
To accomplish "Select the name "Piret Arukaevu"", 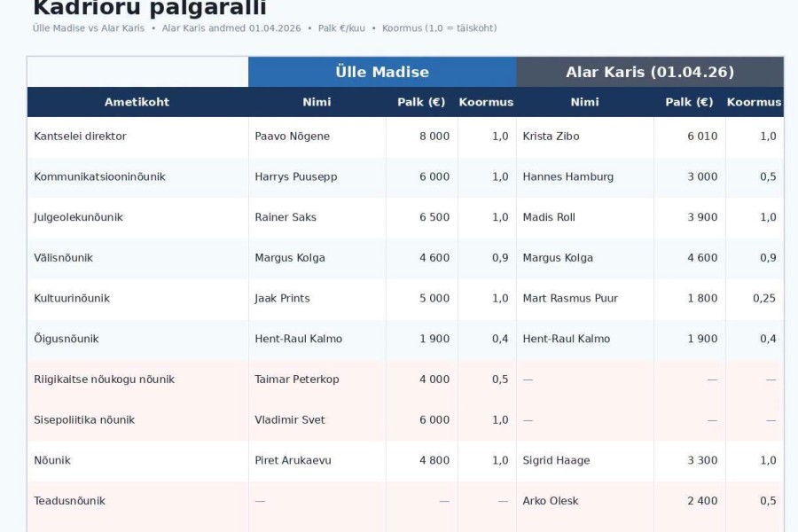I will point(293,460).
